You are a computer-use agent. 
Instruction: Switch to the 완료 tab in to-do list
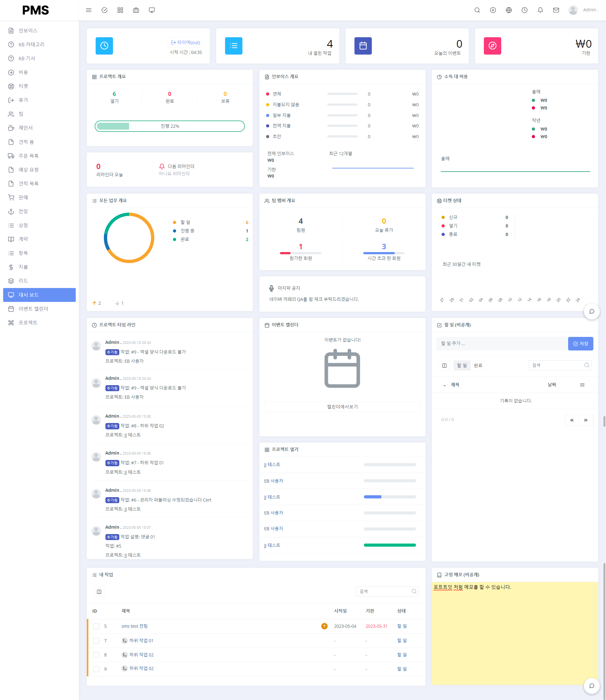coord(478,365)
